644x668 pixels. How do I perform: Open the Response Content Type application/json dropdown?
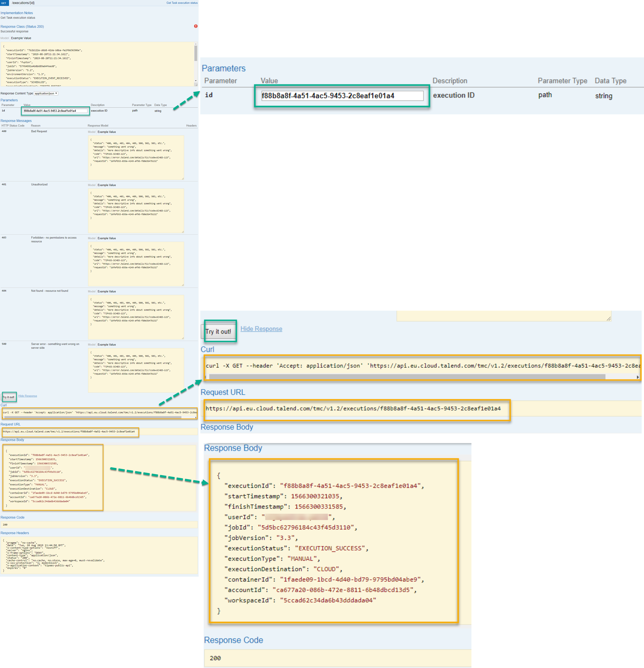pyautogui.click(x=46, y=93)
